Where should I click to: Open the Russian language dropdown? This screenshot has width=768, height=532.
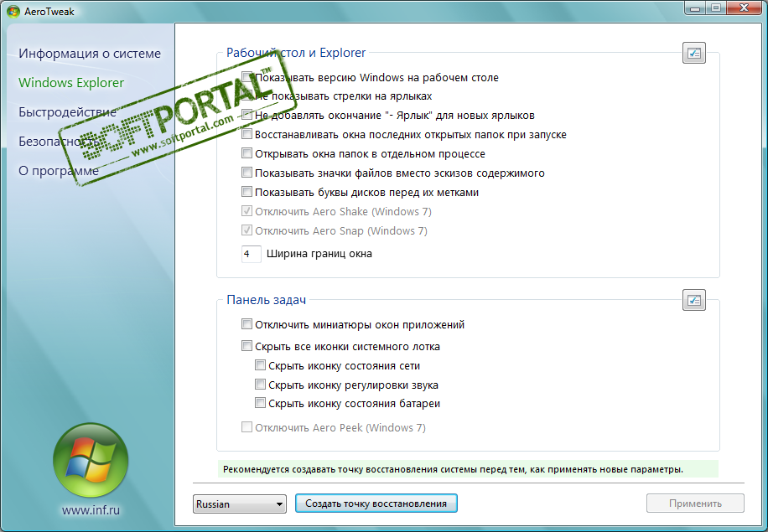240,504
